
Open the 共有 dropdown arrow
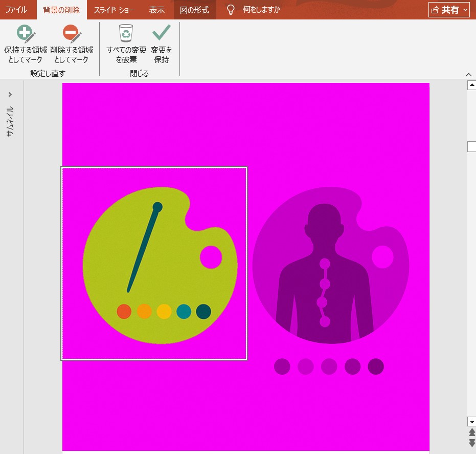point(466,10)
